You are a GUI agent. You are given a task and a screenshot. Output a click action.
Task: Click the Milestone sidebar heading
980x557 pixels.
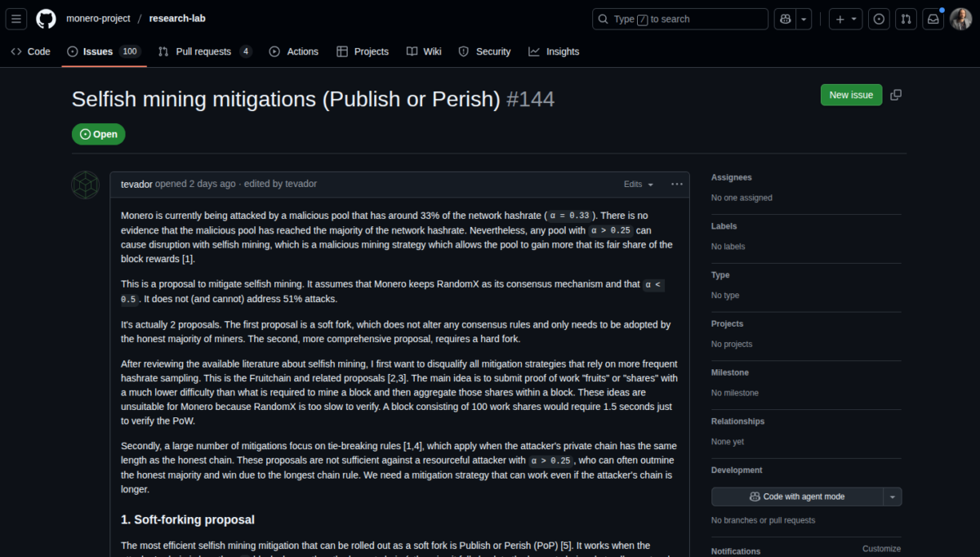coord(731,372)
